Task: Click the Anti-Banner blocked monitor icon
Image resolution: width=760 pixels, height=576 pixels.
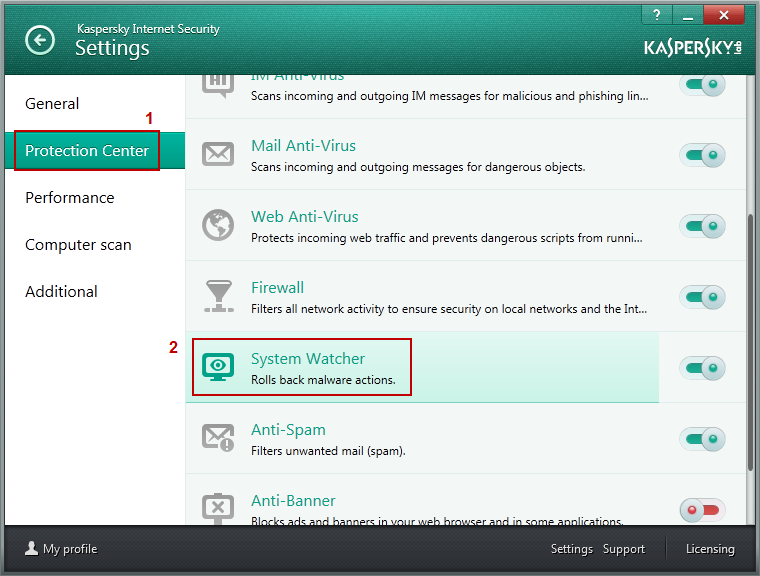Action: (x=218, y=509)
